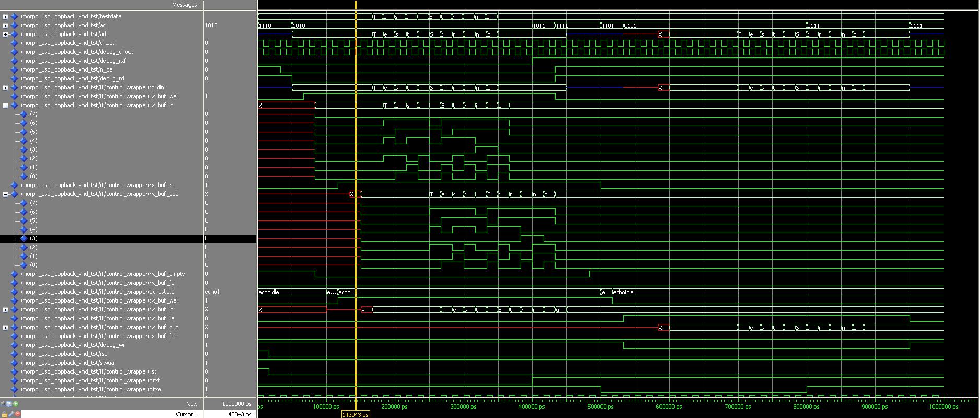Open cursor properties with the wrench icon
The width and height of the screenshot is (980, 418).
(x=11, y=414)
